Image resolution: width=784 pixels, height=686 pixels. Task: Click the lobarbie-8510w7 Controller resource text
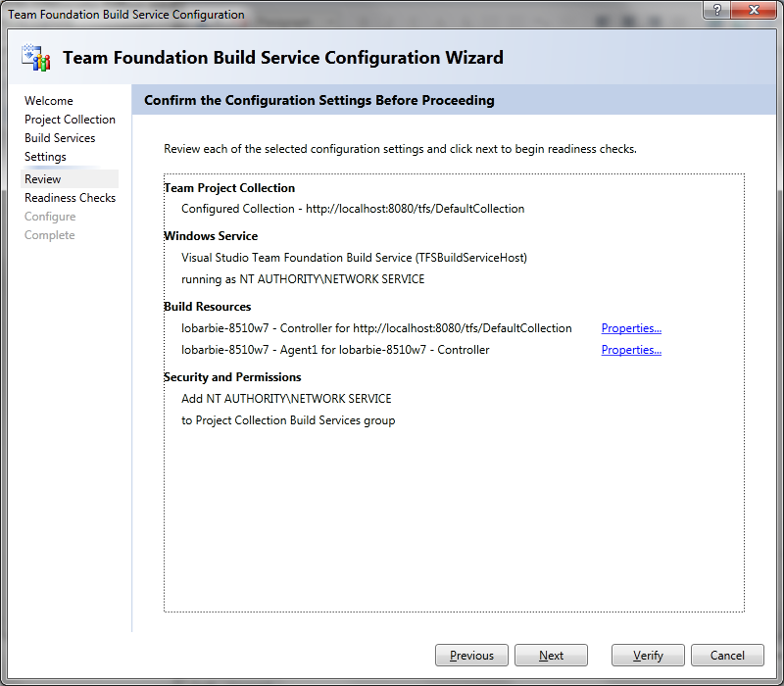[376, 328]
